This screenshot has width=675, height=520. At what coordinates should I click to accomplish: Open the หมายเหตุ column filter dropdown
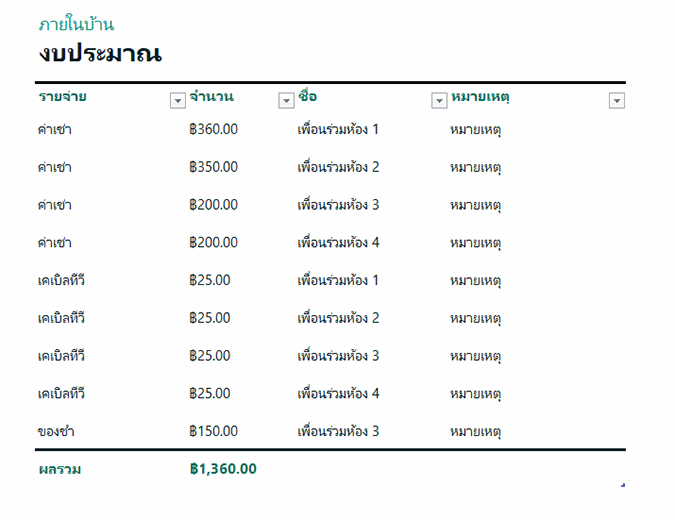point(617,100)
